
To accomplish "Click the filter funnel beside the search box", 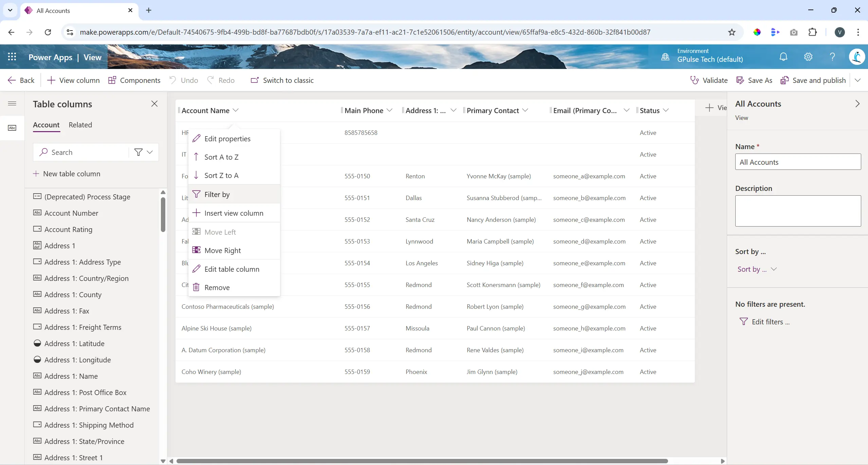I will click(139, 152).
